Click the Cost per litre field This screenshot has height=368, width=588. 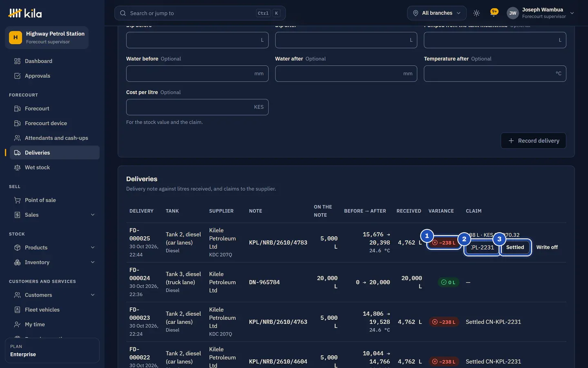point(197,107)
